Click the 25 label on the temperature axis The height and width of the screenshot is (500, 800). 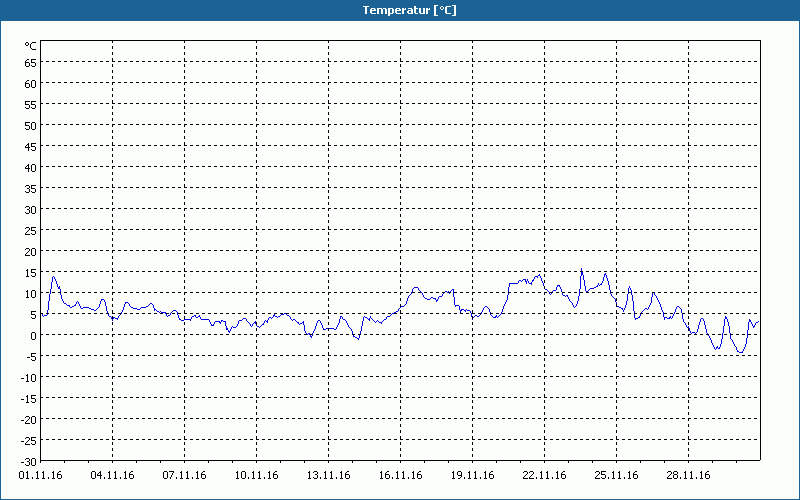(x=31, y=231)
